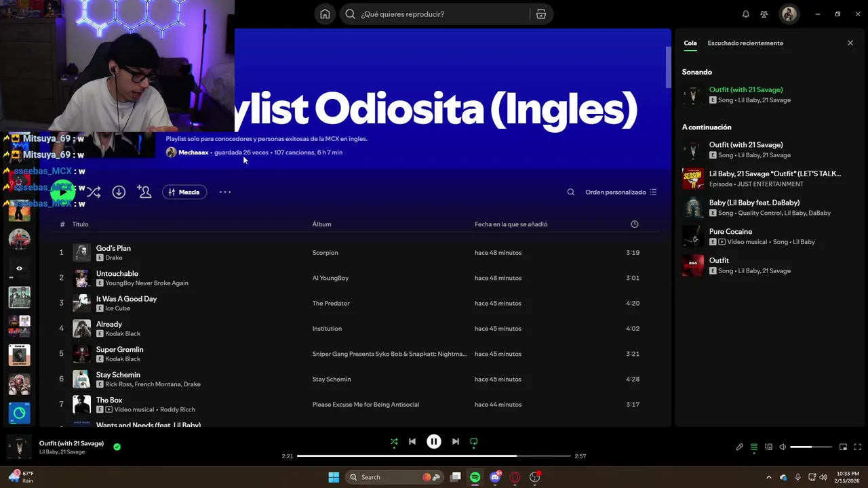Open the sidebar "This Is" playlist cover
This screenshot has height=488, width=868.
pos(19,355)
